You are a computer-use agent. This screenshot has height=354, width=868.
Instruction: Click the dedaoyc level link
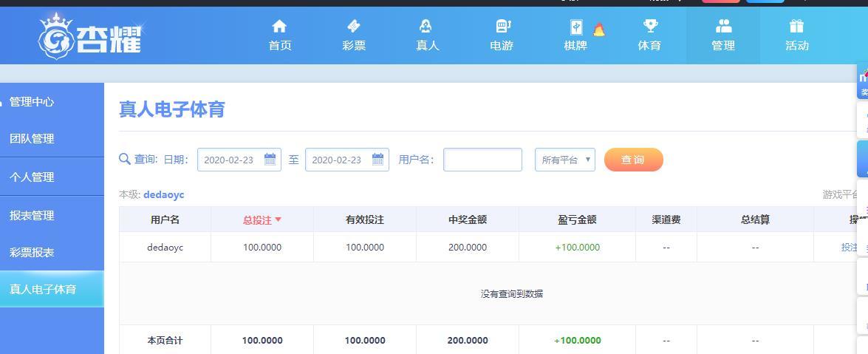click(163, 194)
